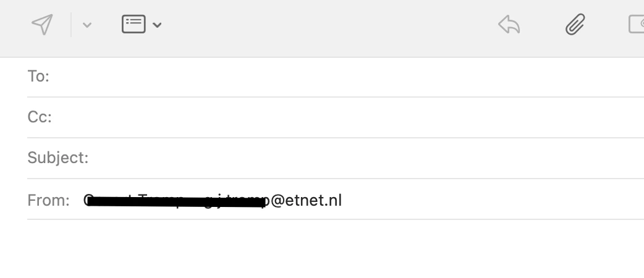This screenshot has height=278, width=644.
Task: Click the header fields list icon
Action: 133,25
